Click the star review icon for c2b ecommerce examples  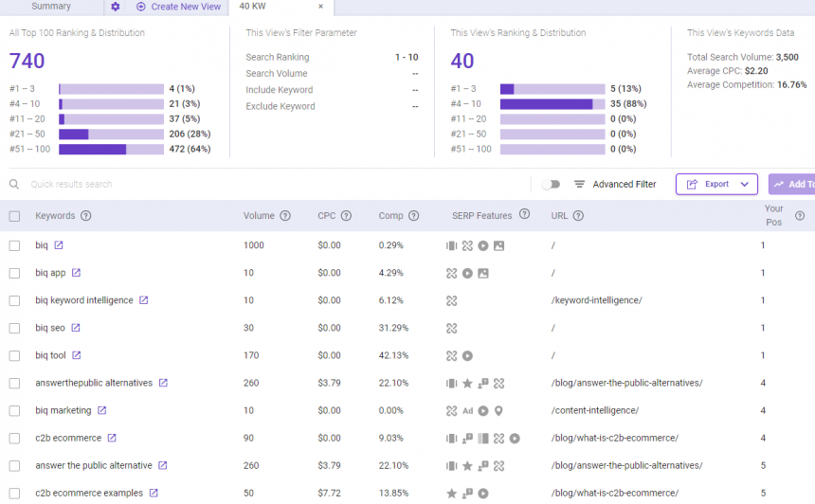click(x=452, y=493)
